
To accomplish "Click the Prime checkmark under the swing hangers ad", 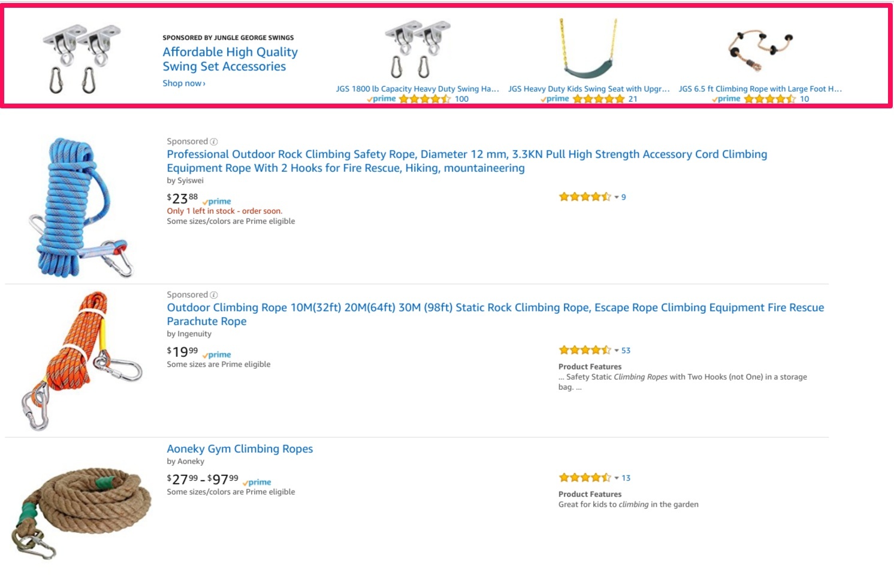I will click(381, 99).
